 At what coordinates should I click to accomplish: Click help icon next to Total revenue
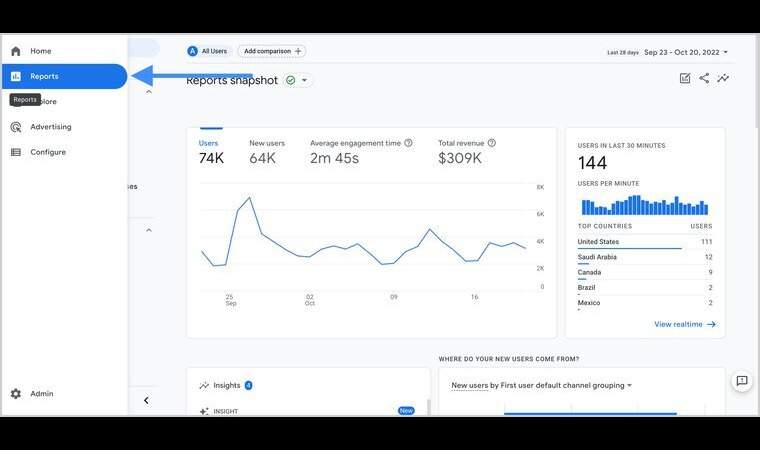(491, 143)
